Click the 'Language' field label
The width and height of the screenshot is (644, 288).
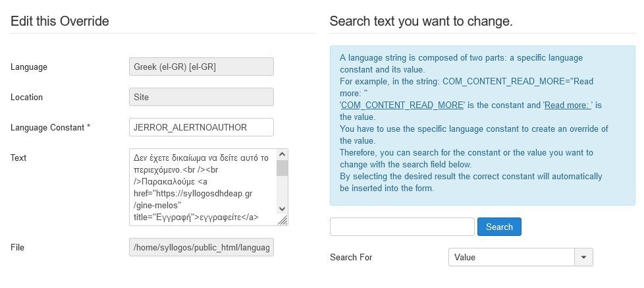29,67
